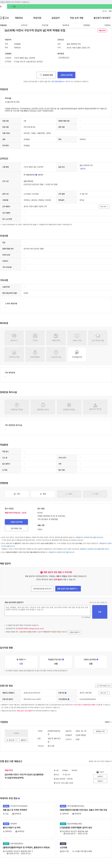Image resolution: width=112 pixels, height=868 pixels.
Task: Expand 지도 보기 in 근무 예정지 row
Action: click(x=104, y=207)
